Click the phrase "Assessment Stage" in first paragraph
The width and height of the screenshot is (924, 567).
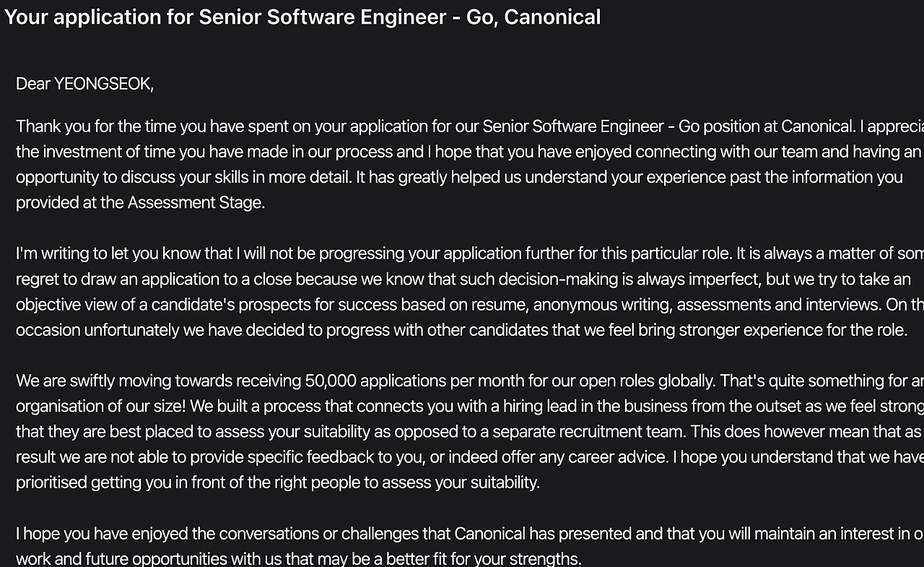click(x=195, y=202)
